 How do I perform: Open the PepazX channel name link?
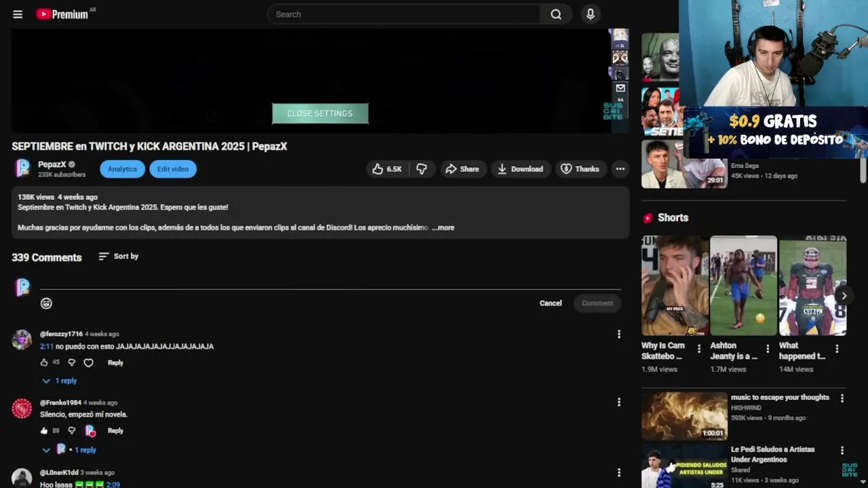52,164
